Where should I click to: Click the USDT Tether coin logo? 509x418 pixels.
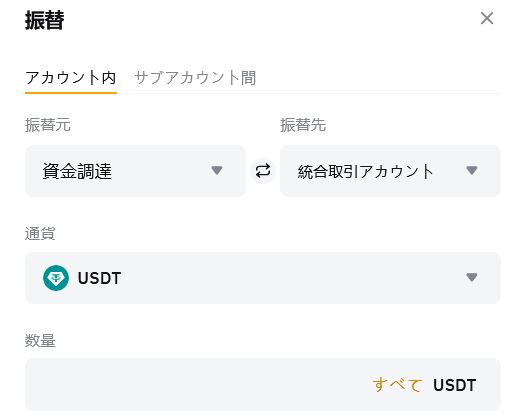pos(56,278)
